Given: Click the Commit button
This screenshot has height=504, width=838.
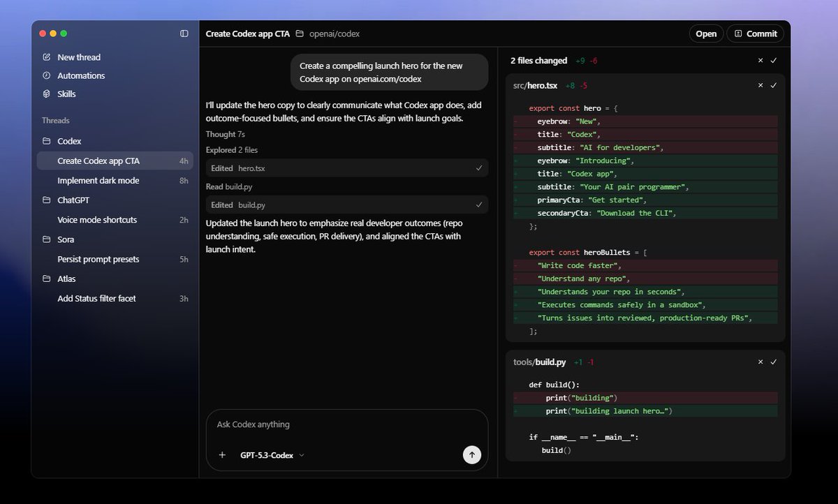Looking at the screenshot, I should click(x=755, y=34).
